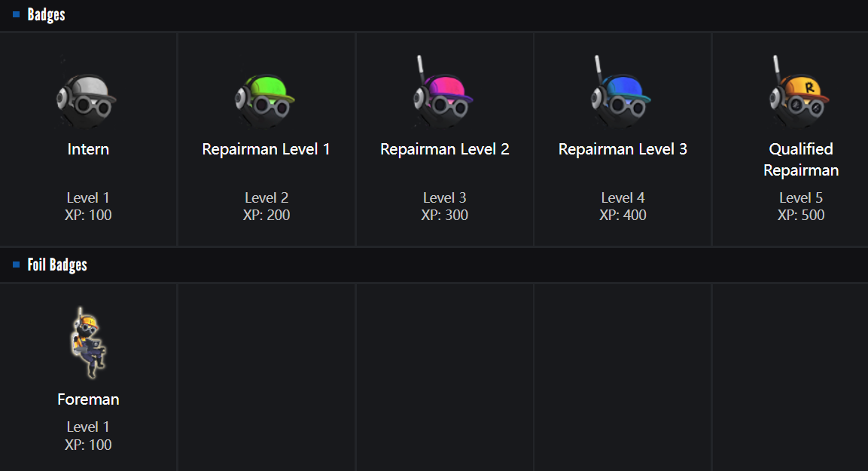
Task: Click the Foreman badge name
Action: (88, 399)
